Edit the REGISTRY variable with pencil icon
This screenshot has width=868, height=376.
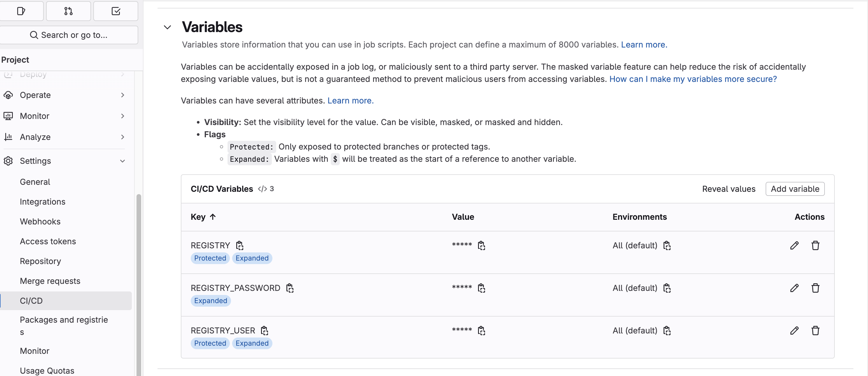[794, 245]
